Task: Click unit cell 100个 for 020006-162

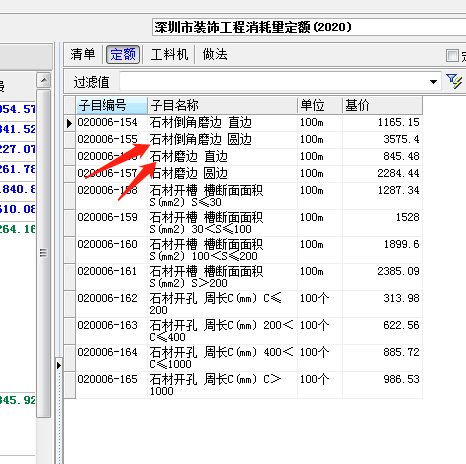Action: [x=320, y=304]
